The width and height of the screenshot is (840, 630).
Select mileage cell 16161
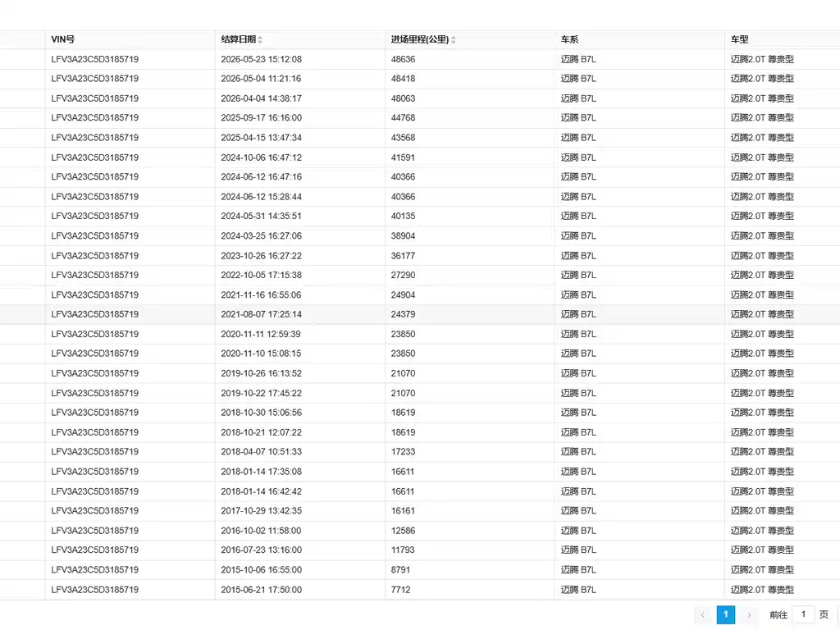(x=402, y=510)
